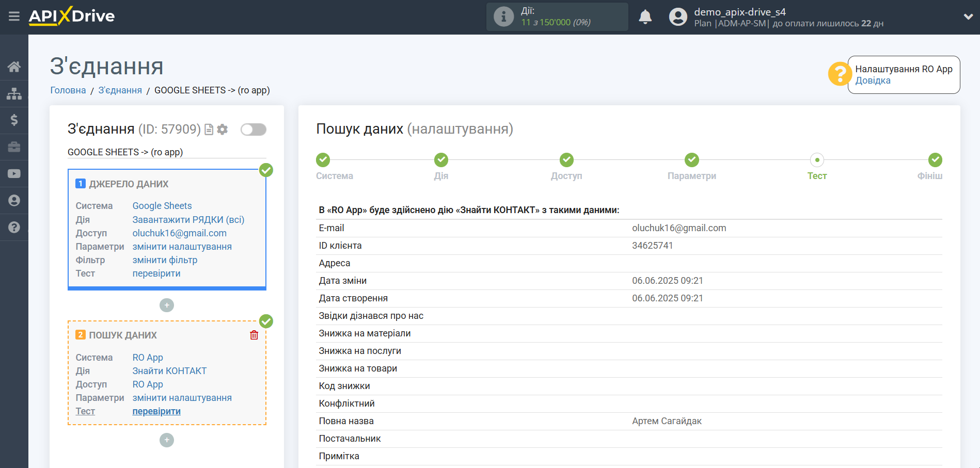
Task: Click the briefcase services icon in sidebar
Action: tap(14, 147)
